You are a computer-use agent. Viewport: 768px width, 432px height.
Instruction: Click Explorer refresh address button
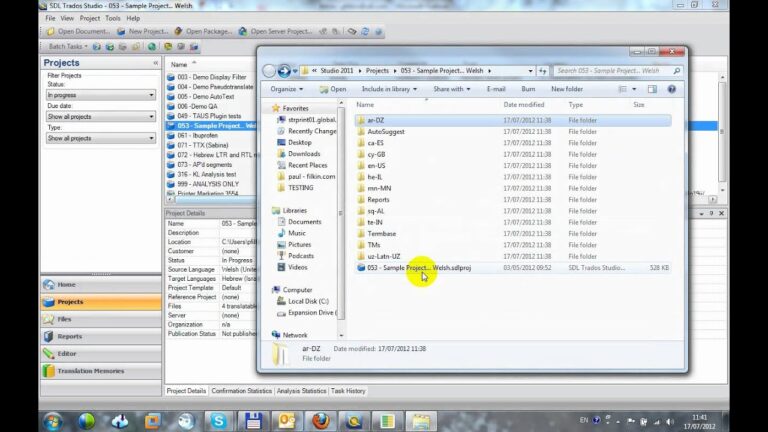tap(543, 71)
